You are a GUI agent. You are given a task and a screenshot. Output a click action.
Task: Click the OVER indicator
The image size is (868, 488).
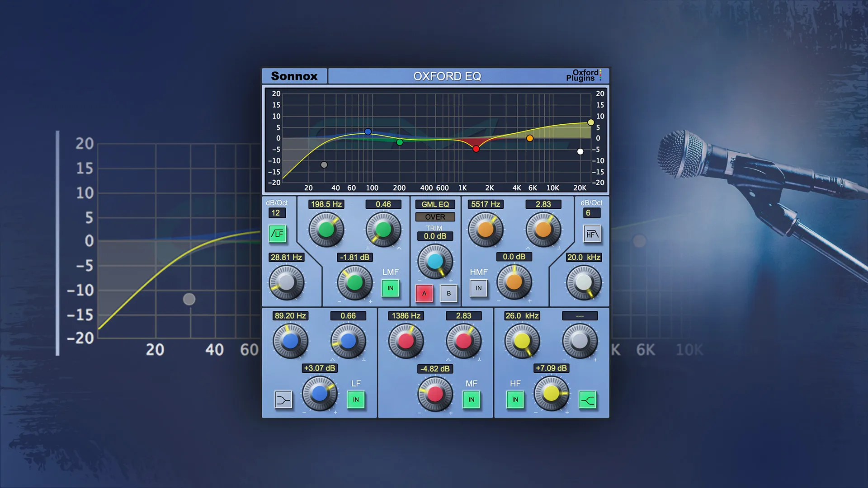point(435,217)
